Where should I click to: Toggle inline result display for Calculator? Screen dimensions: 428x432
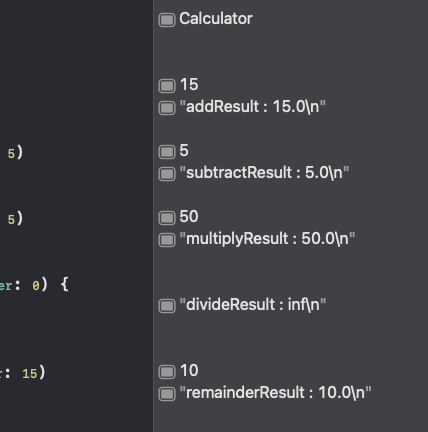point(167,20)
